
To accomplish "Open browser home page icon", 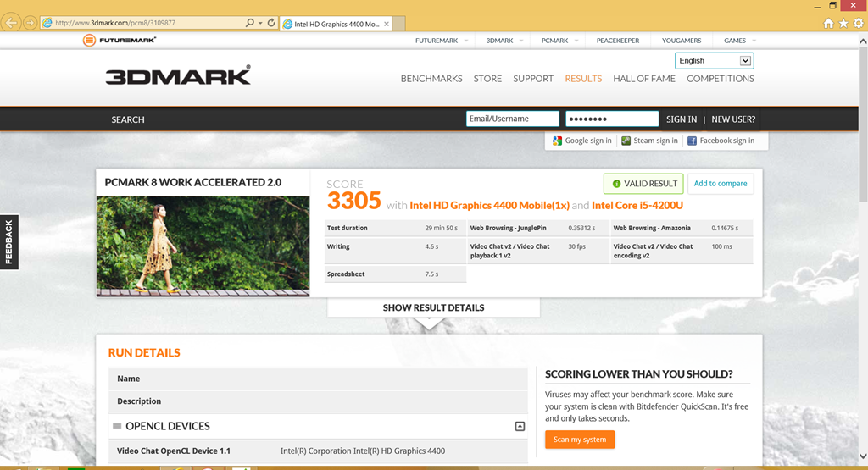I will click(828, 24).
